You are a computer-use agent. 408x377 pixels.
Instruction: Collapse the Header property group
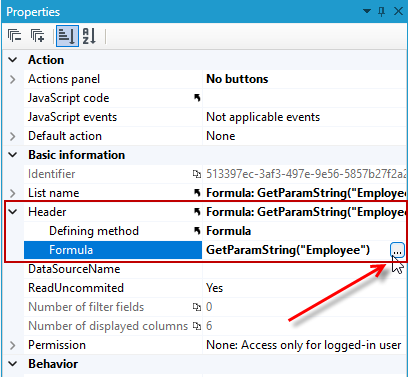click(13, 212)
